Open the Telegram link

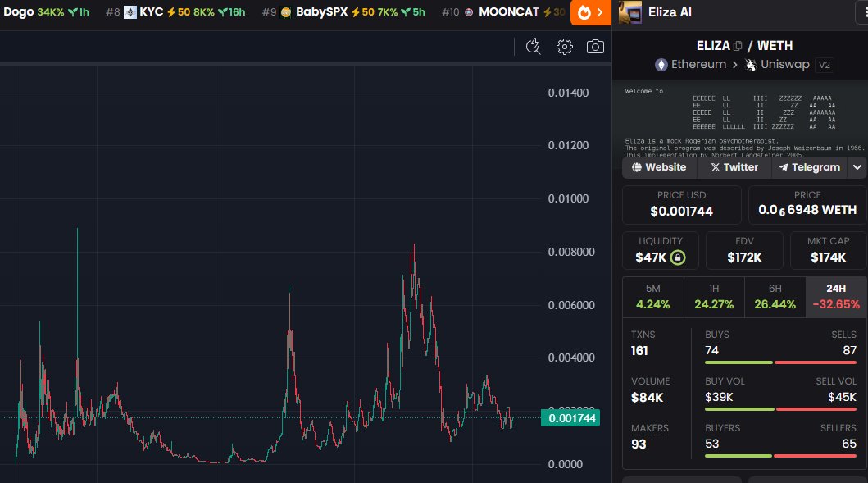[x=809, y=167]
